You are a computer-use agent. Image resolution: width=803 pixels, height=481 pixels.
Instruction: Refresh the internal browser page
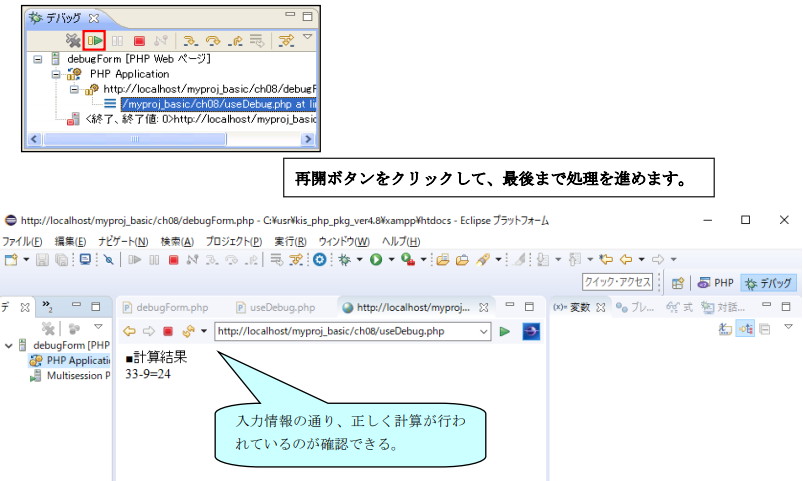[x=188, y=331]
